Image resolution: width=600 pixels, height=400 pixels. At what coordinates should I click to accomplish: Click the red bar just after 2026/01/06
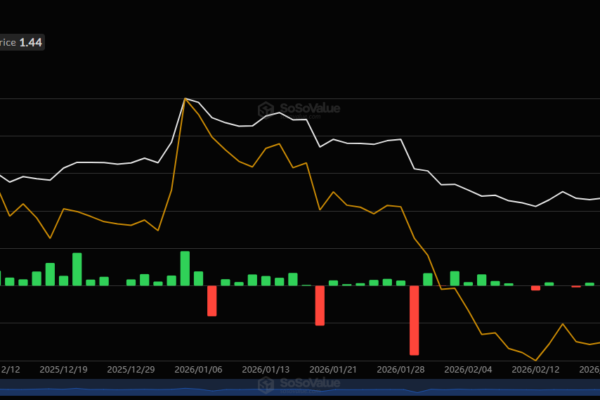(212, 300)
